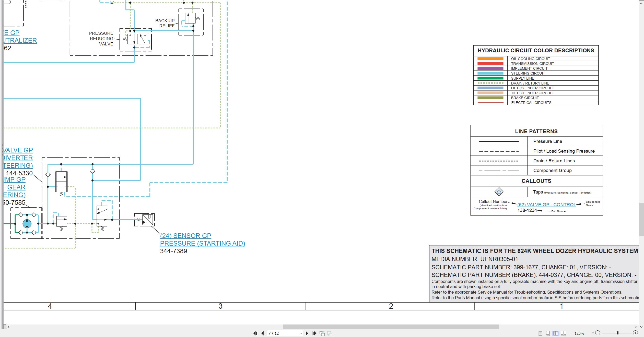Click the orange oil cooling circuit swatch

[490, 59]
